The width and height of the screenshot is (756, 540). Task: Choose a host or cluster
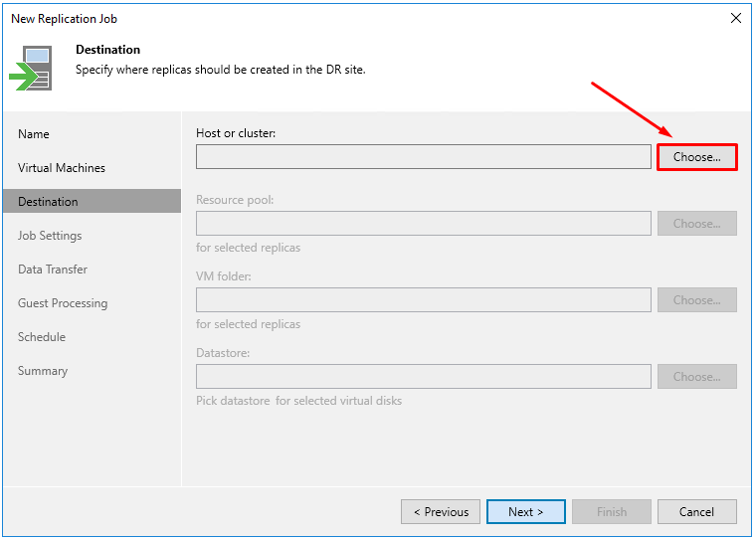tap(696, 157)
